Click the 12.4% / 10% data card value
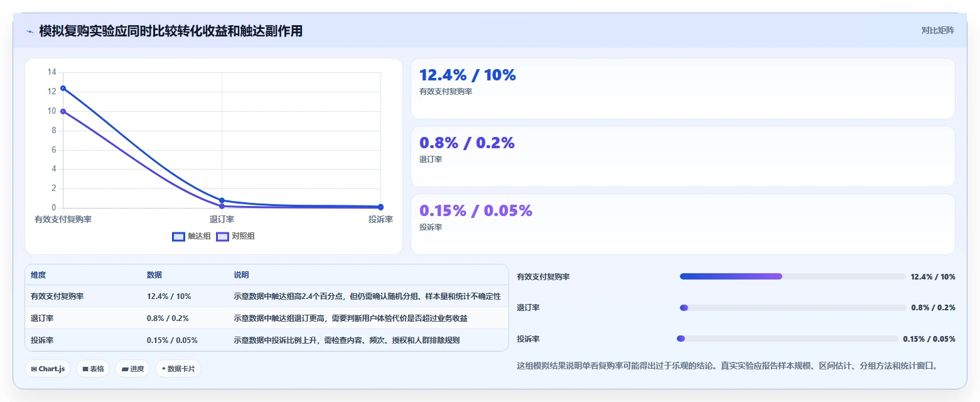The height and width of the screenshot is (402, 980). (x=468, y=75)
